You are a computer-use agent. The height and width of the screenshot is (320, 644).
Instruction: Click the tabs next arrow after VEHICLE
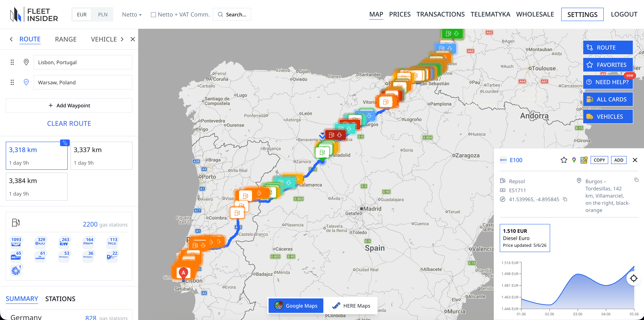tap(122, 39)
